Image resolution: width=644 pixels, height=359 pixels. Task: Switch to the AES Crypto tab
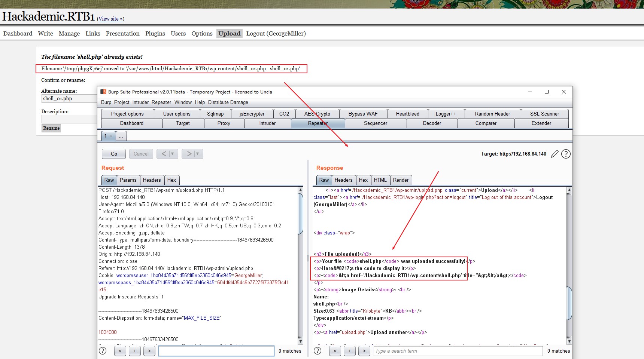317,114
